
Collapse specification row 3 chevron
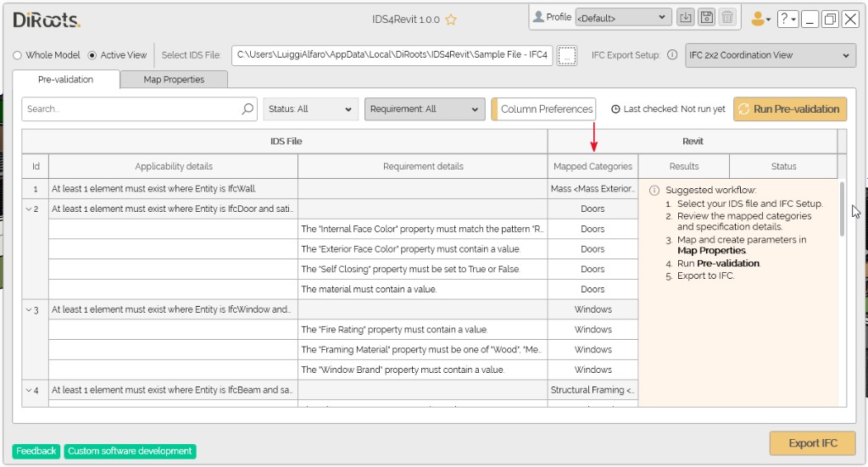(x=29, y=309)
